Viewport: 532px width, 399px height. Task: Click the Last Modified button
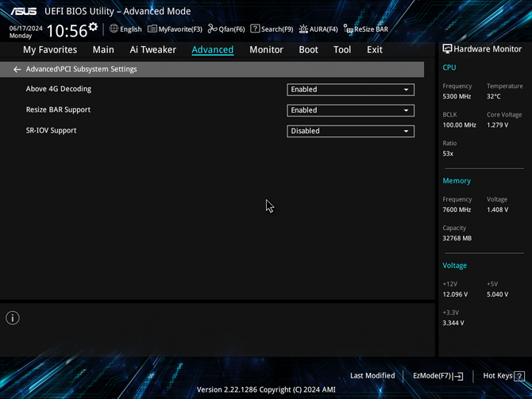point(372,376)
